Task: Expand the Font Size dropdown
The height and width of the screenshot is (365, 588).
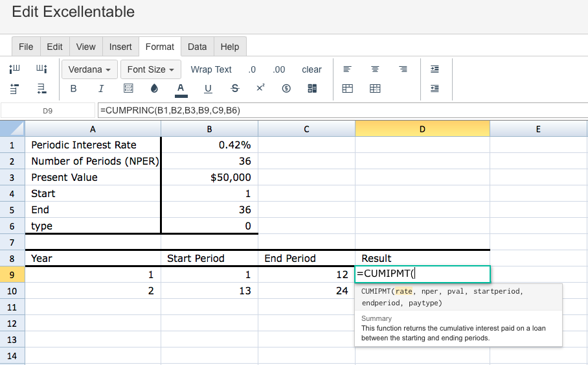Action: 151,69
